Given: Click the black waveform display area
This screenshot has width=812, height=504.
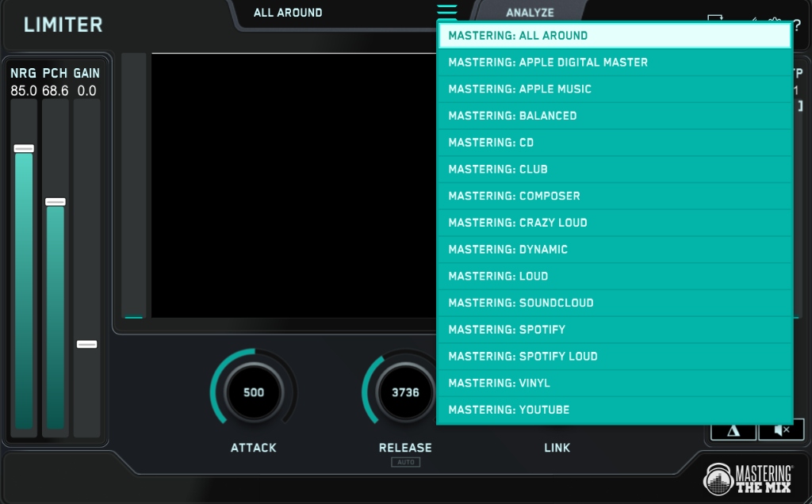Looking at the screenshot, I should pyautogui.click(x=293, y=185).
